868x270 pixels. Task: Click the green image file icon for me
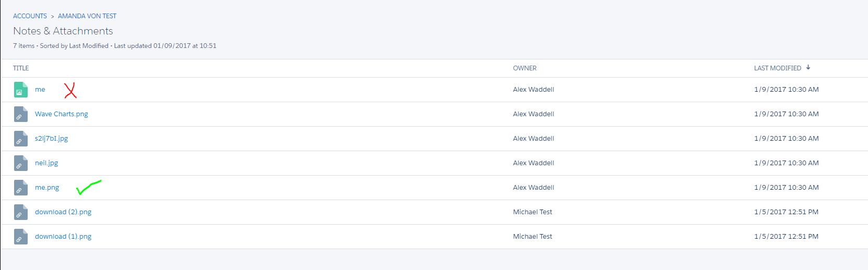tap(21, 90)
